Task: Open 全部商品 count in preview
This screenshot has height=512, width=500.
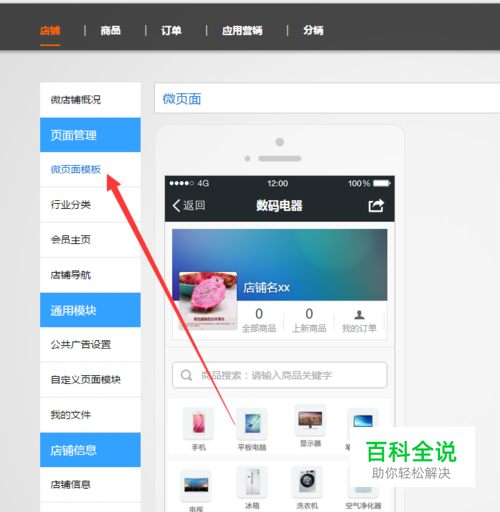Action: (x=259, y=320)
